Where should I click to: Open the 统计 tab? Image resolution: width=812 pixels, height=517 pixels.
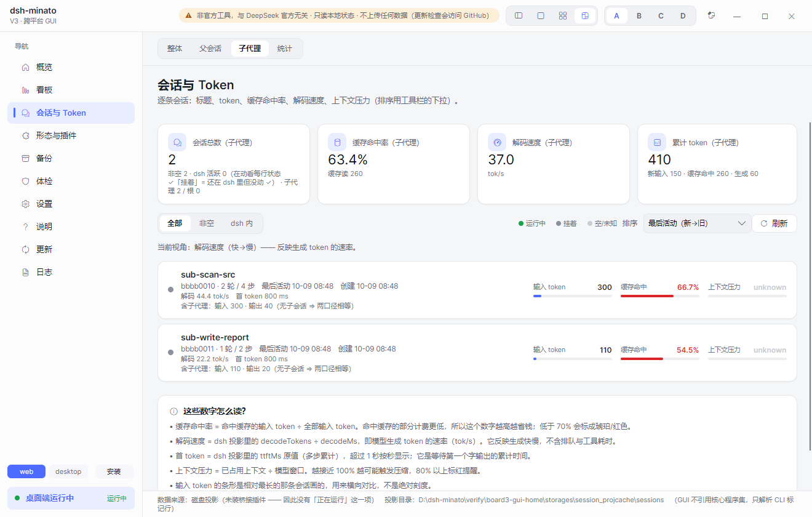(285, 49)
